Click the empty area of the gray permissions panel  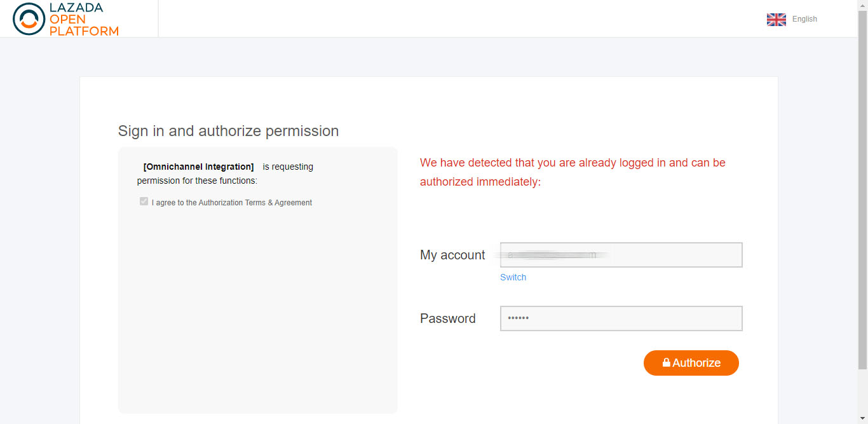pyautogui.click(x=257, y=311)
